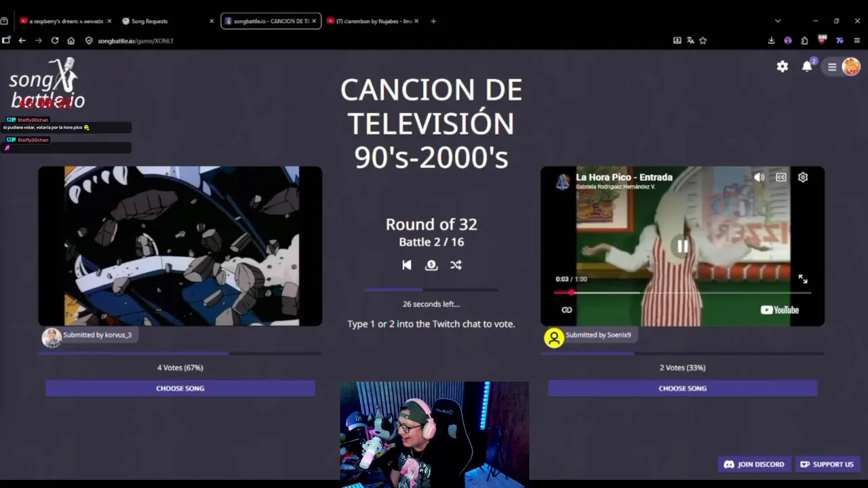Click the coin donate icon under Battle 2/16
This screenshot has width=868, height=488.
point(431,265)
